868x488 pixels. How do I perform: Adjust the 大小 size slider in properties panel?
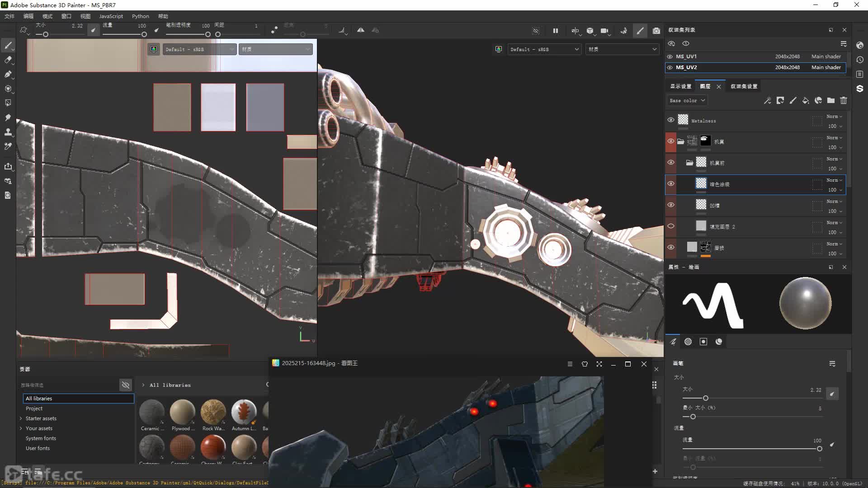tap(705, 398)
